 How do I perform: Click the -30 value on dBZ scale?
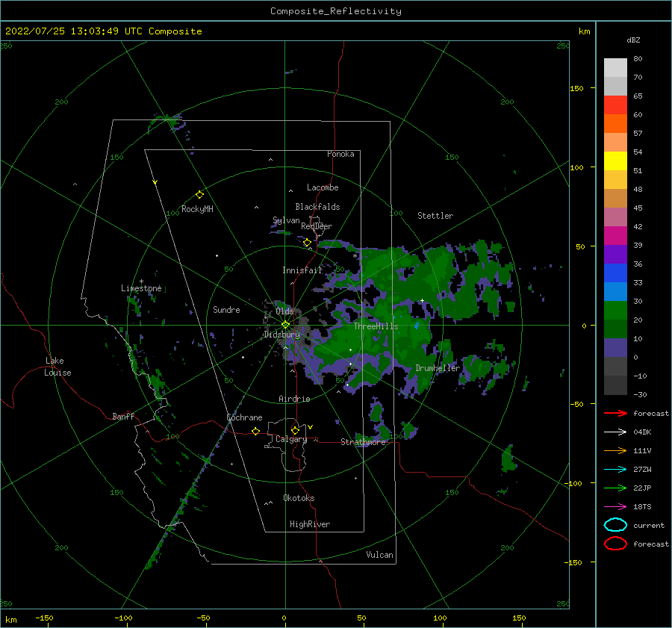coord(640,394)
